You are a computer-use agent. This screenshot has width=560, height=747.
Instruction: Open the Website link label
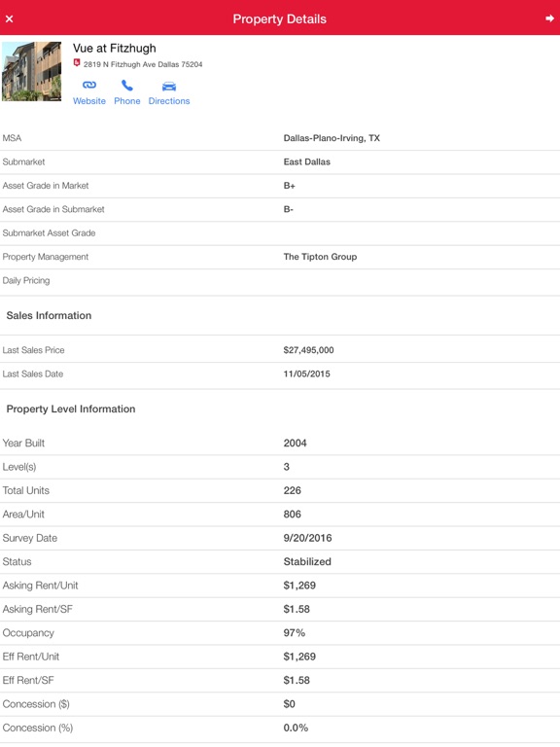(89, 101)
